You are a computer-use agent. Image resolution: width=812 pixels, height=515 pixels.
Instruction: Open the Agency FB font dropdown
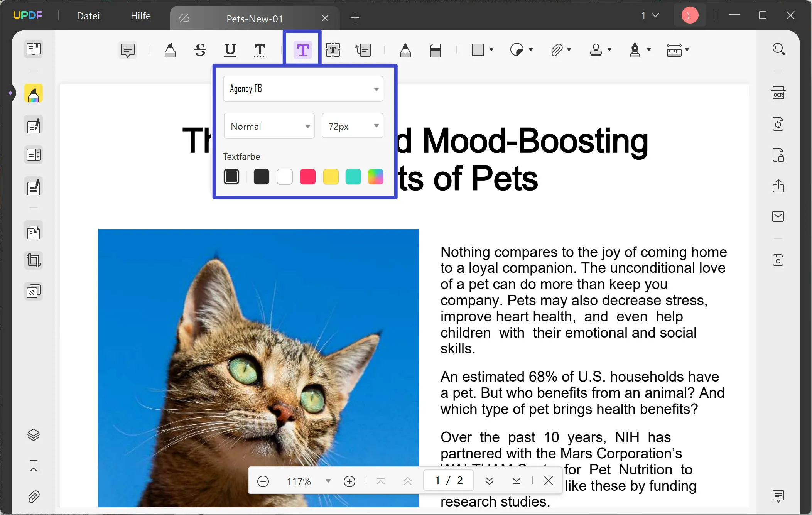click(x=303, y=89)
